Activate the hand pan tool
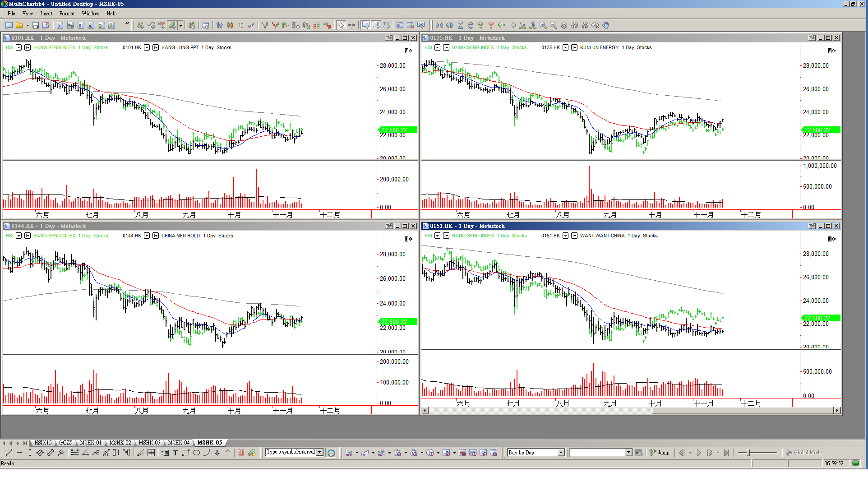This screenshot has height=477, width=868. point(606,26)
